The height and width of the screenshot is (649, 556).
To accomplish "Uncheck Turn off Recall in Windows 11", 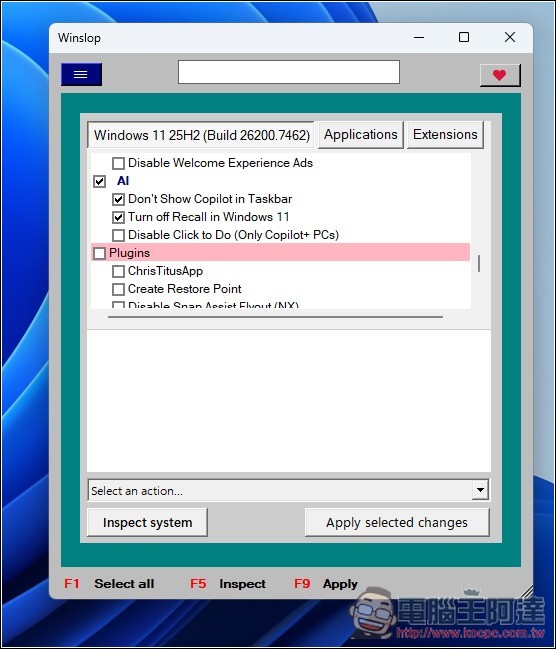I will point(118,217).
